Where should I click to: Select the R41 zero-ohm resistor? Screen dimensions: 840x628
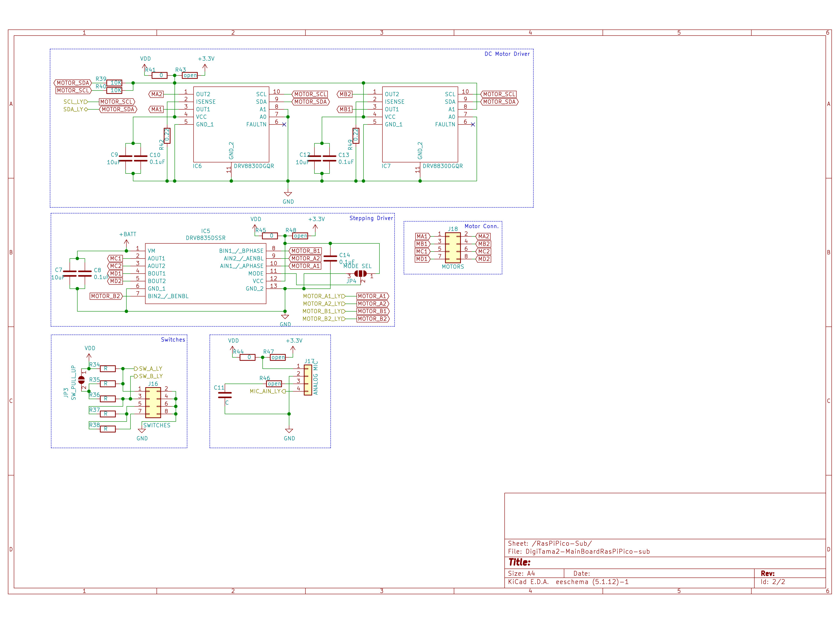click(x=160, y=76)
